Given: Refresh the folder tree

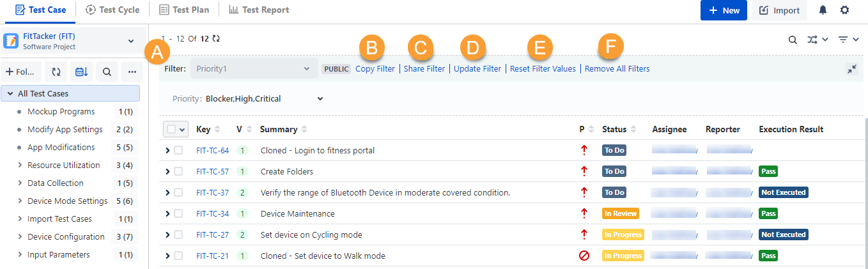Looking at the screenshot, I should pyautogui.click(x=56, y=72).
